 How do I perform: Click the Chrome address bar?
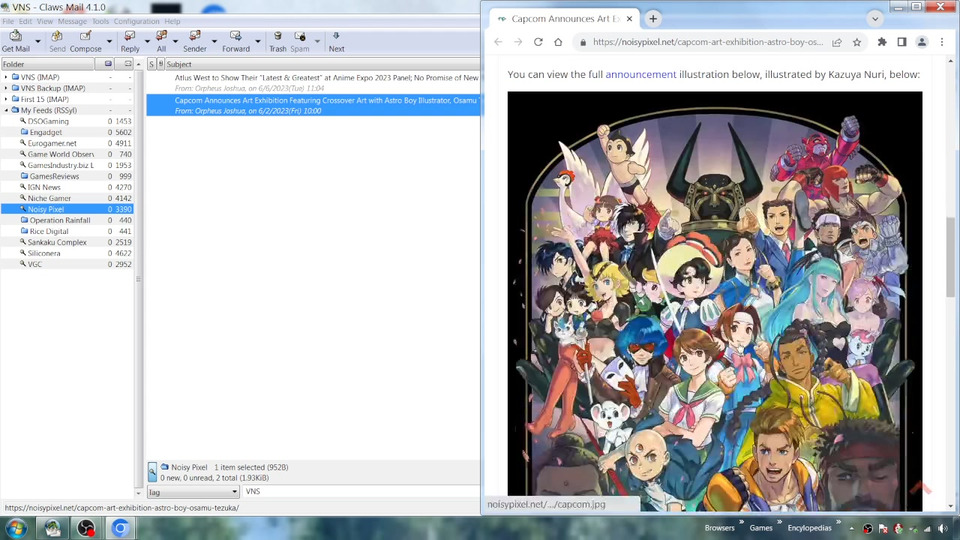(x=707, y=42)
